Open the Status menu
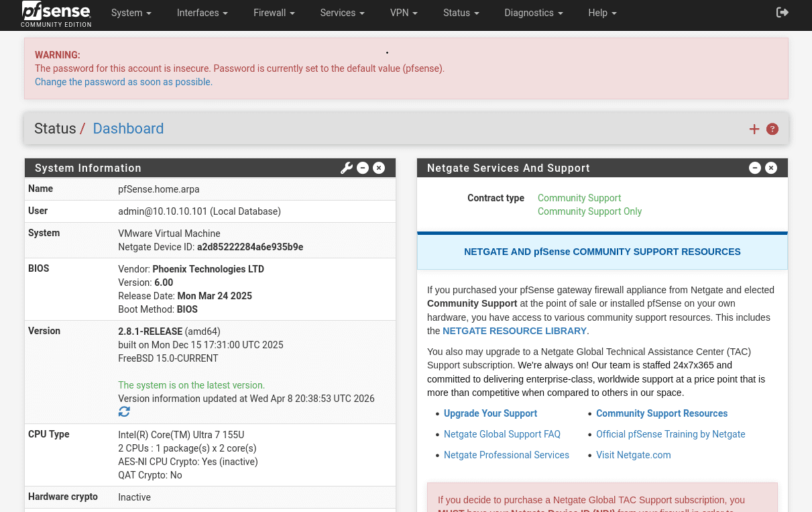This screenshot has width=812, height=512. 461,13
